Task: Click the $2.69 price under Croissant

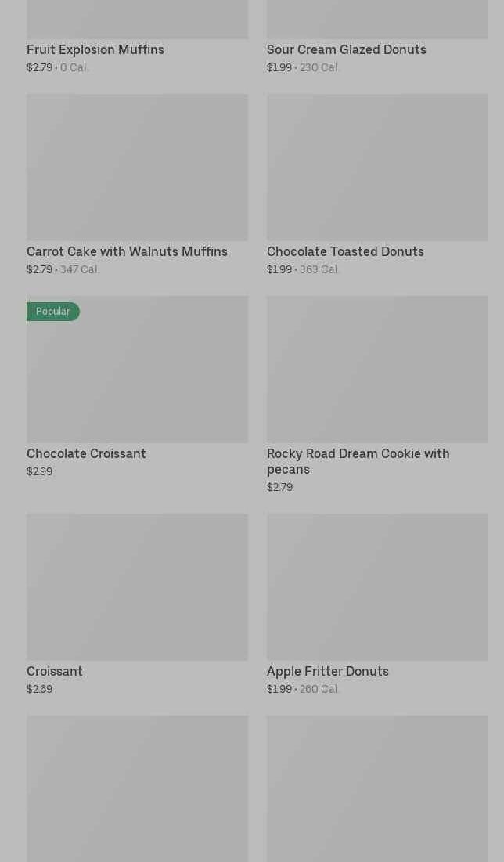Action: point(39,689)
